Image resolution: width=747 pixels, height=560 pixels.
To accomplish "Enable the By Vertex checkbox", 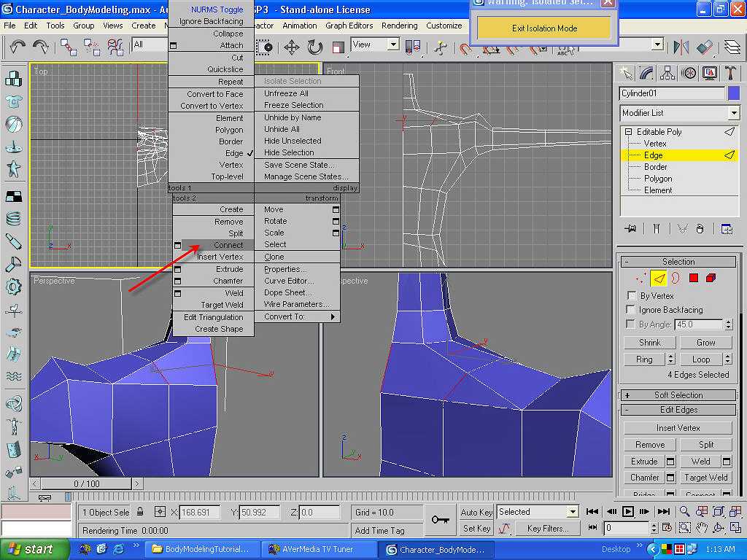I will point(631,296).
